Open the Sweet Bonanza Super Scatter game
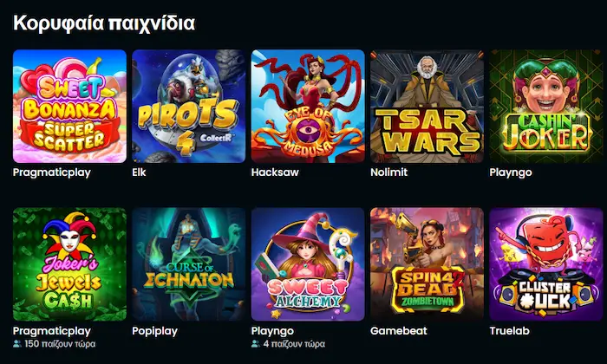607x364 pixels. click(x=69, y=106)
